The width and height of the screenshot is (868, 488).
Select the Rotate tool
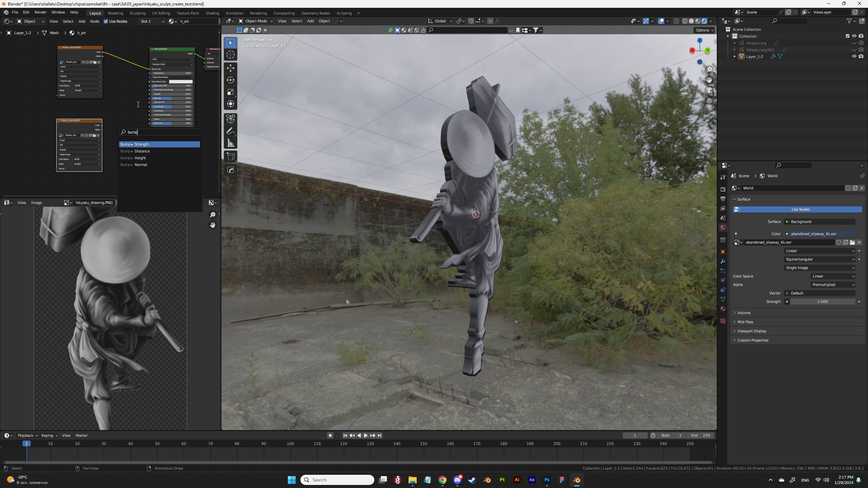(x=231, y=80)
